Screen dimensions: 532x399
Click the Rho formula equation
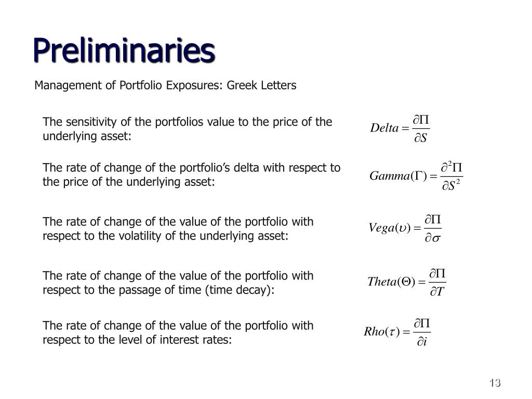pos(397,332)
